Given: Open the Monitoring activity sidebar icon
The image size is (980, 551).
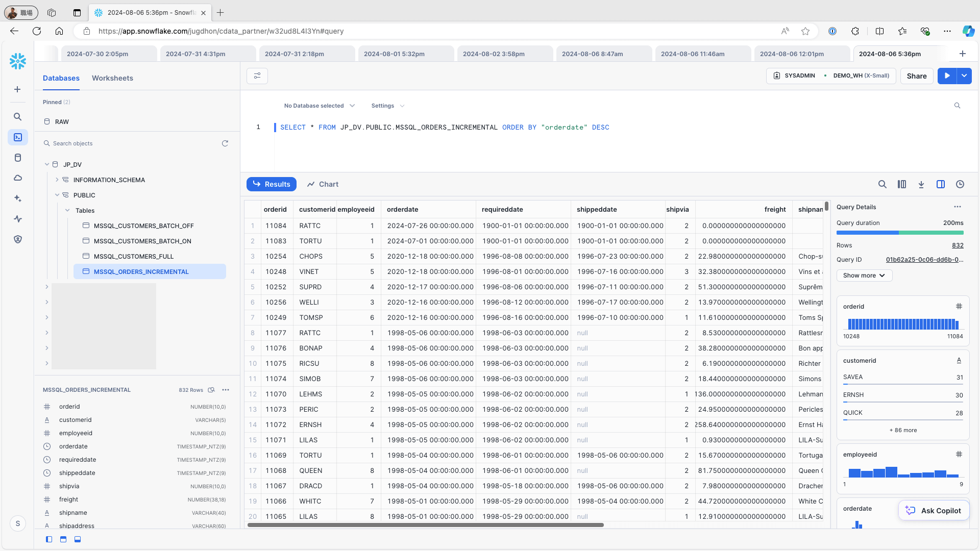Looking at the screenshot, I should pyautogui.click(x=18, y=219).
